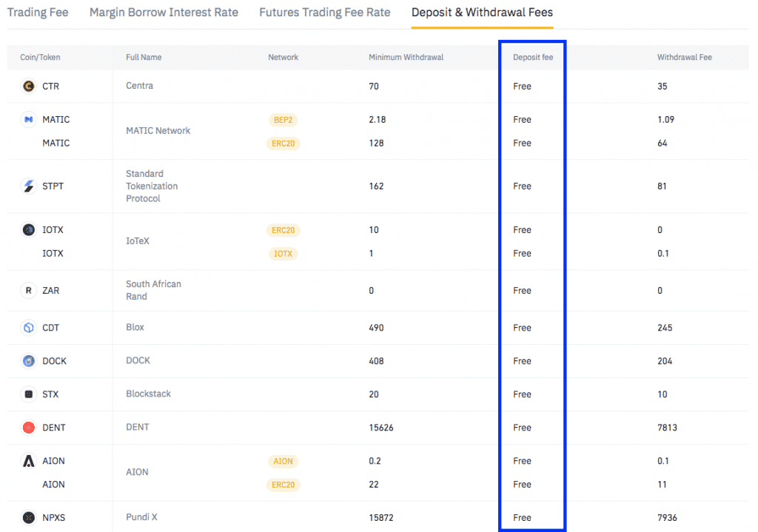
Task: Click DOCK minimum withdrawal value 408
Action: (x=376, y=361)
